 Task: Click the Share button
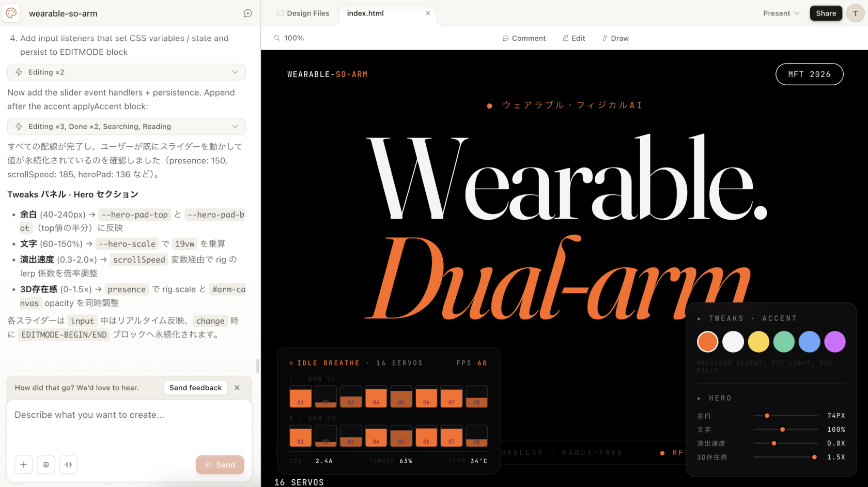point(826,13)
